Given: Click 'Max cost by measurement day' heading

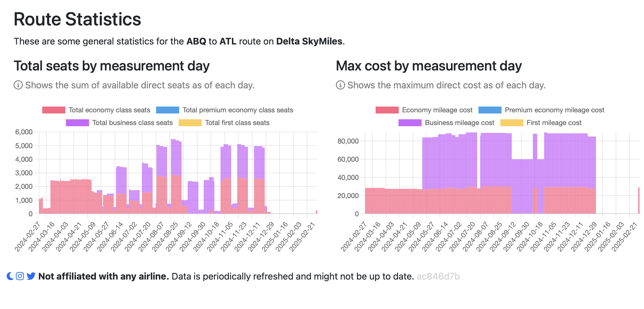Looking at the screenshot, I should [x=429, y=66].
